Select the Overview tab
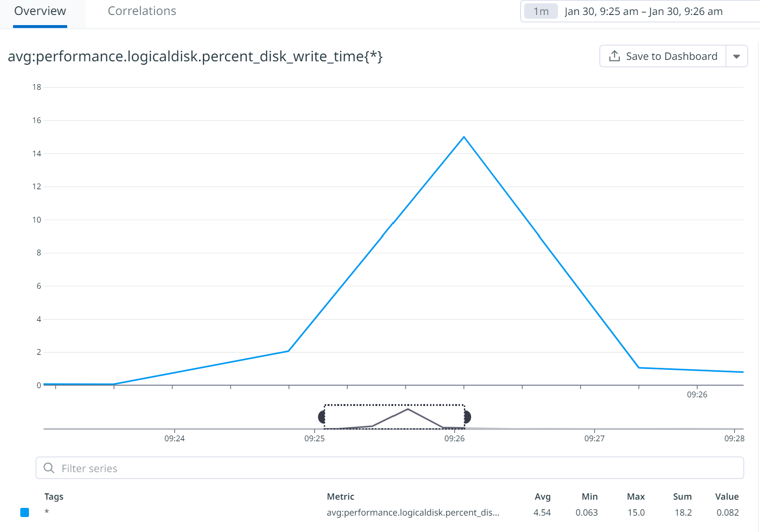The width and height of the screenshot is (760, 532). (39, 11)
